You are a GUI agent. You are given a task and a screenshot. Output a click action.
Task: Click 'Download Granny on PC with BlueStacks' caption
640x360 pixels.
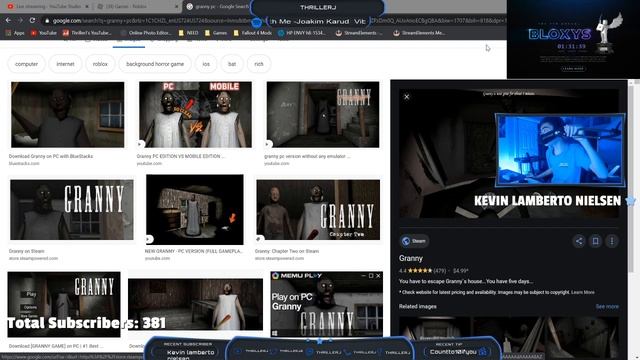(51, 156)
